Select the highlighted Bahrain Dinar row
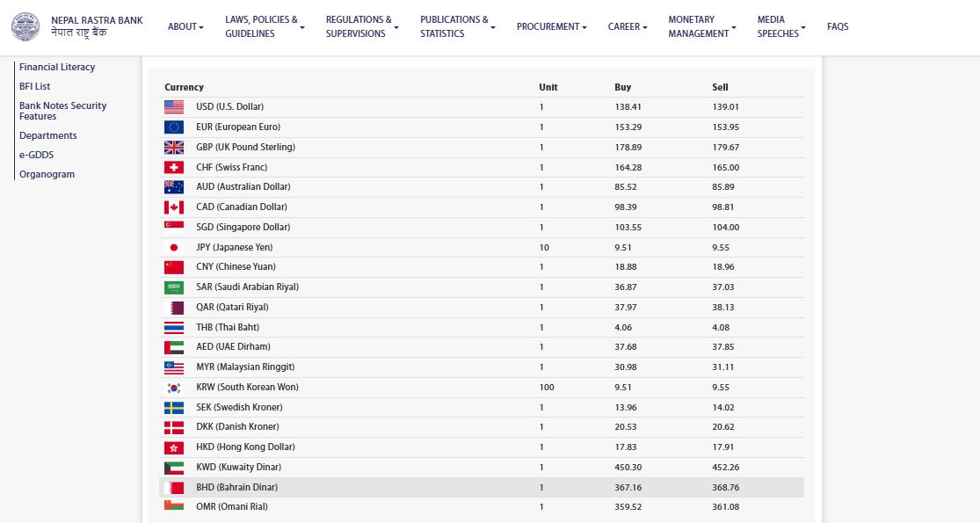Image resolution: width=980 pixels, height=523 pixels. (481, 487)
